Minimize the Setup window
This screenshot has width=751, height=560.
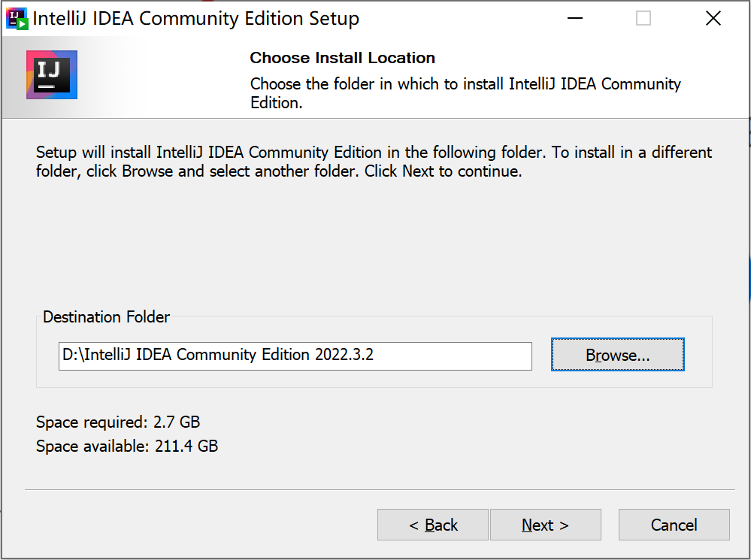coord(575,19)
